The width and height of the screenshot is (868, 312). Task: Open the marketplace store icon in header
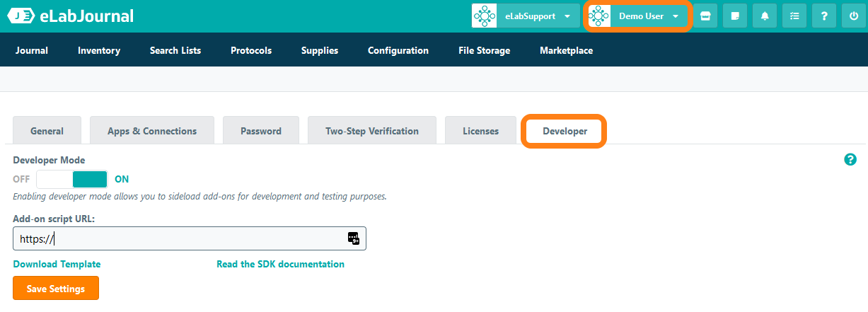[x=705, y=16]
